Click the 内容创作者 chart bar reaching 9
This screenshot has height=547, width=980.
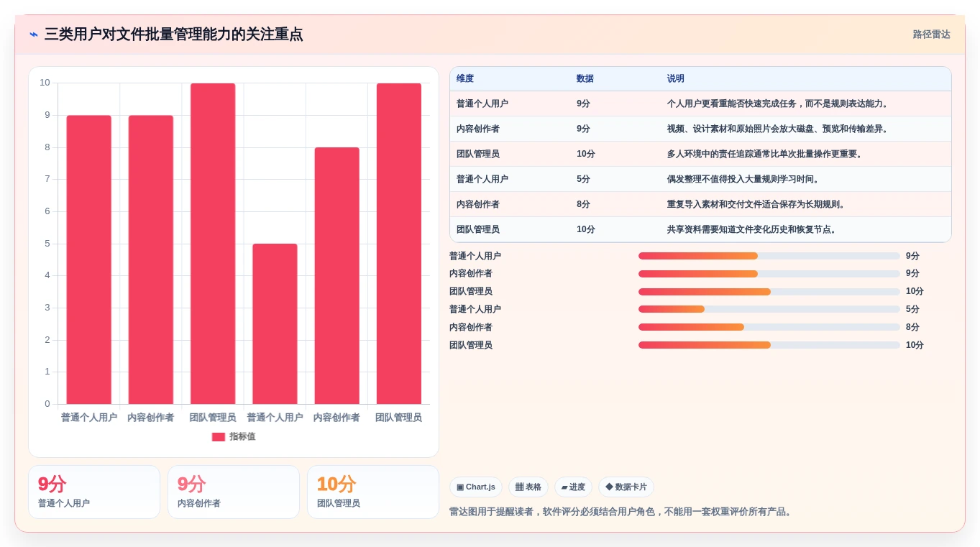(151, 259)
